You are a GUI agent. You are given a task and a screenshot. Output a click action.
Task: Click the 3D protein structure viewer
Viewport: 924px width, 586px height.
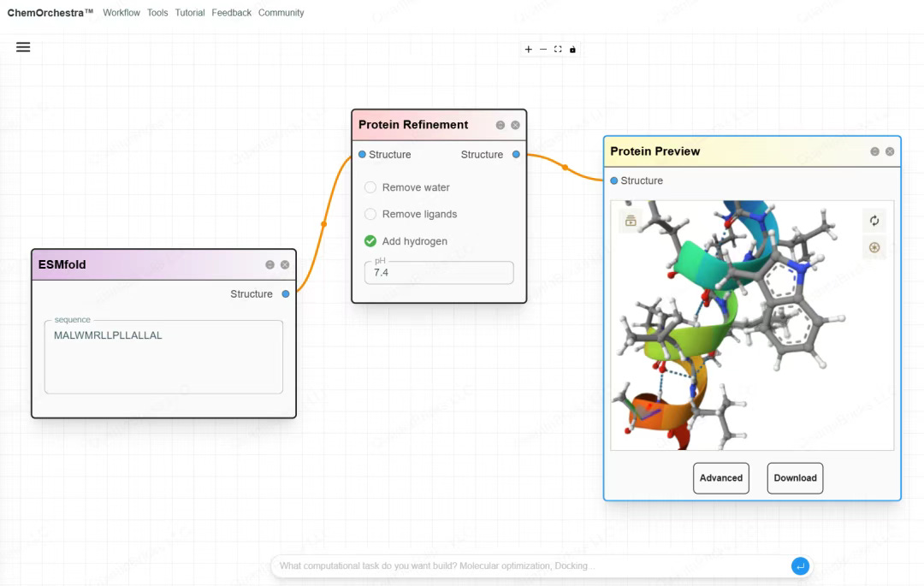pyautogui.click(x=752, y=325)
